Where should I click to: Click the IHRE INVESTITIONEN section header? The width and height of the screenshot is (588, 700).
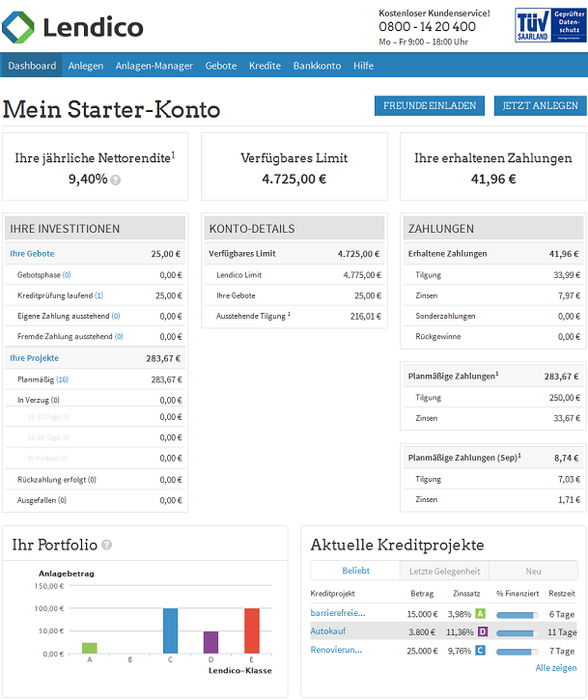95,228
